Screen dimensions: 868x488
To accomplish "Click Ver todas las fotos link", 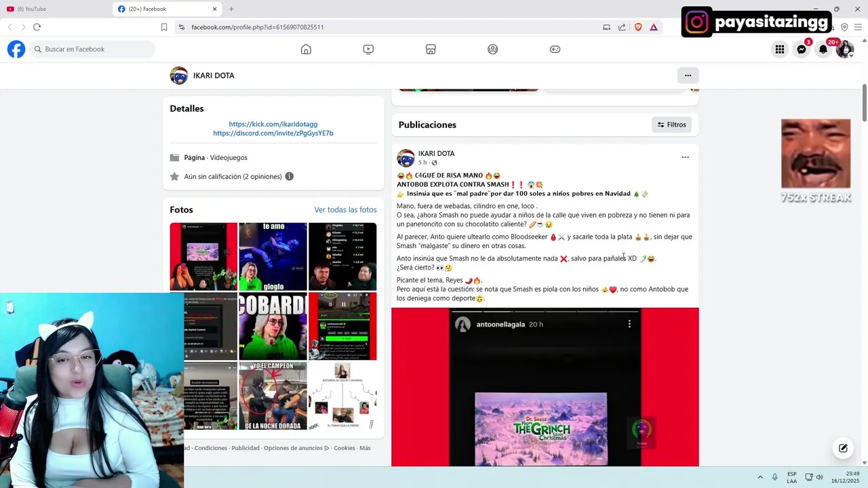I will pyautogui.click(x=345, y=209).
